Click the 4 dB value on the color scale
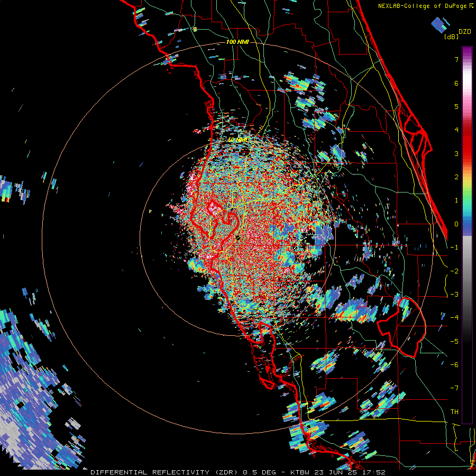476x476 pixels. (x=456, y=130)
